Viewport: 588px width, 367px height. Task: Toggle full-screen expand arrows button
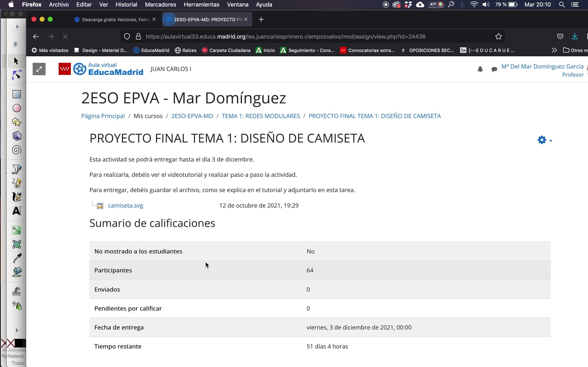pos(39,69)
